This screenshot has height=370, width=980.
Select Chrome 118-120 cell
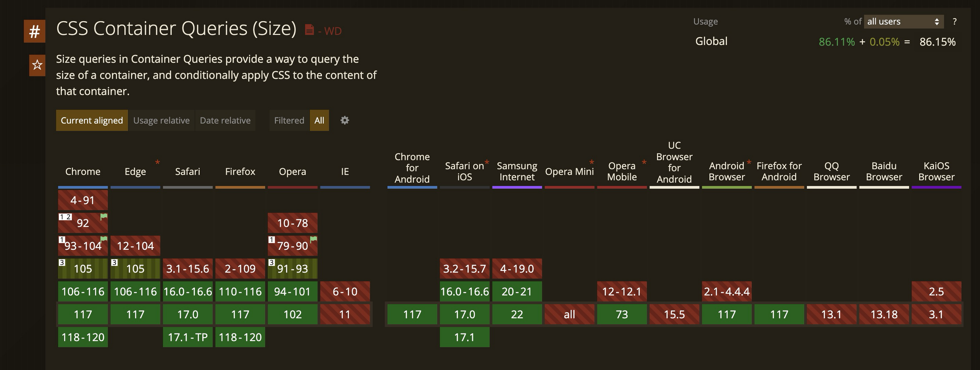83,337
